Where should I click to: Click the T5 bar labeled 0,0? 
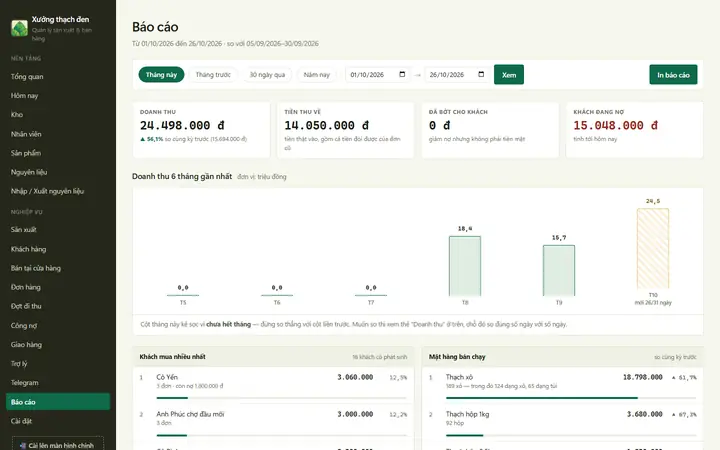183,295
